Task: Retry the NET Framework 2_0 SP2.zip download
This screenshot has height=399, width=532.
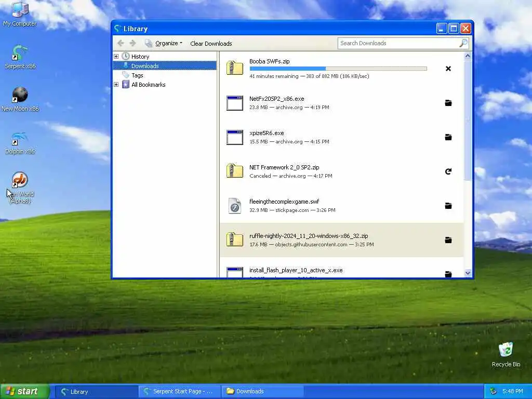Action: (x=448, y=171)
